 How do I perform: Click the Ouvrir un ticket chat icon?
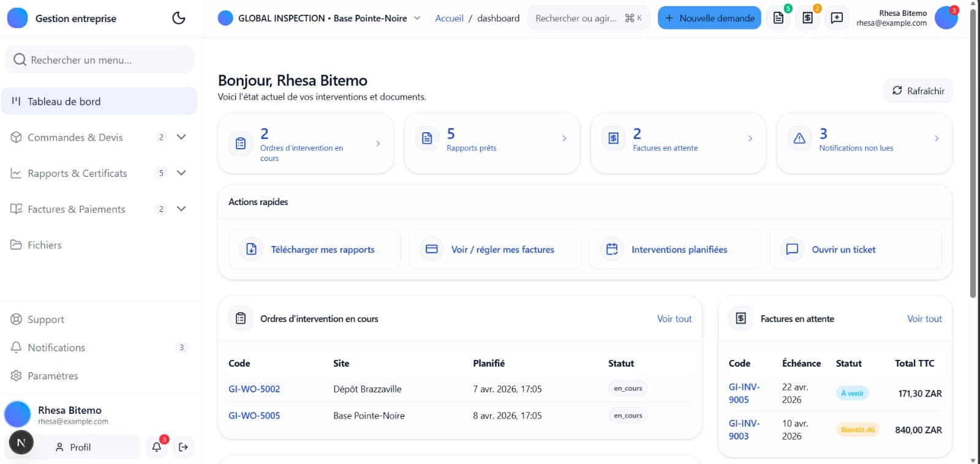792,249
